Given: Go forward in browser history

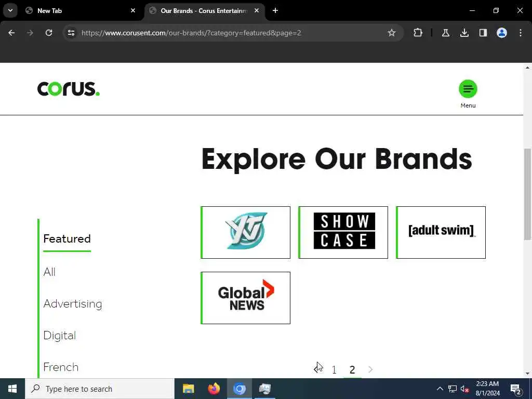Looking at the screenshot, I should click(x=30, y=33).
